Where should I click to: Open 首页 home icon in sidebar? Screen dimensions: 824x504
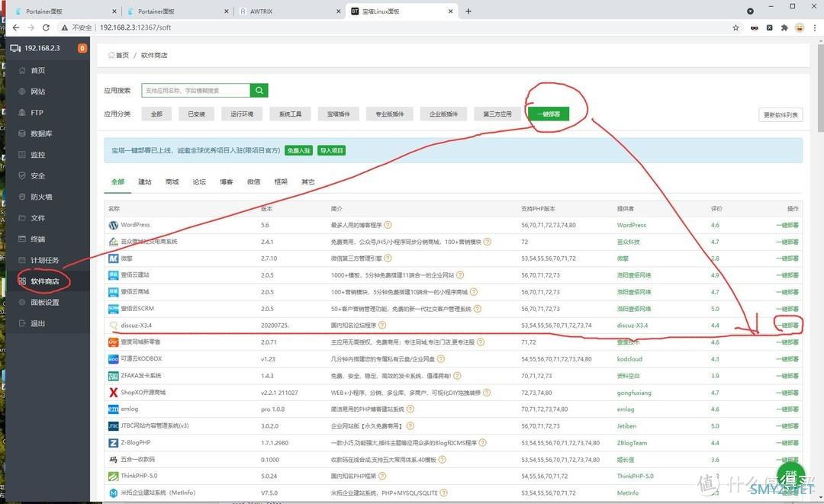coord(22,70)
